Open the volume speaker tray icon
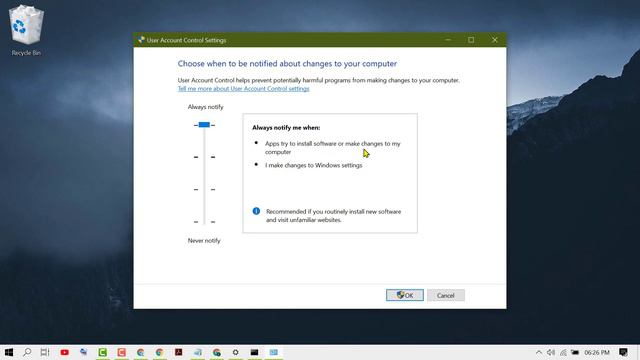The image size is (640, 360). coord(551,352)
